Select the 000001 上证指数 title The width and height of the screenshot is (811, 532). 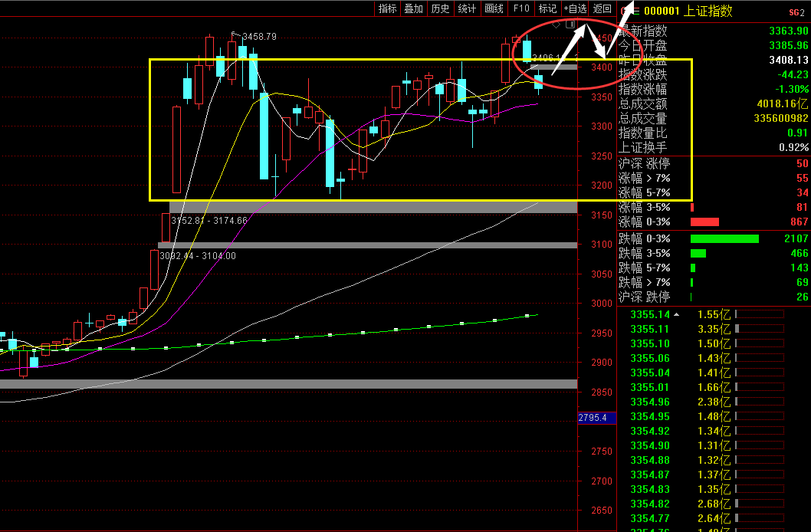point(688,11)
